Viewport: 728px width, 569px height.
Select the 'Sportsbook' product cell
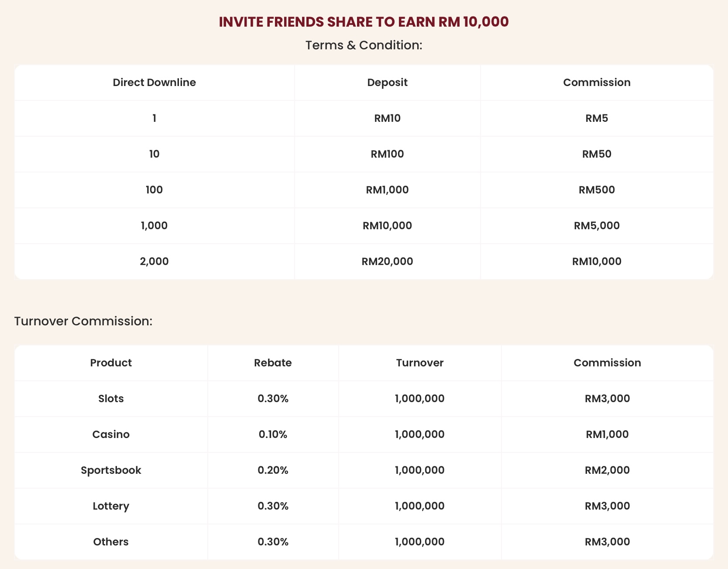pyautogui.click(x=111, y=470)
